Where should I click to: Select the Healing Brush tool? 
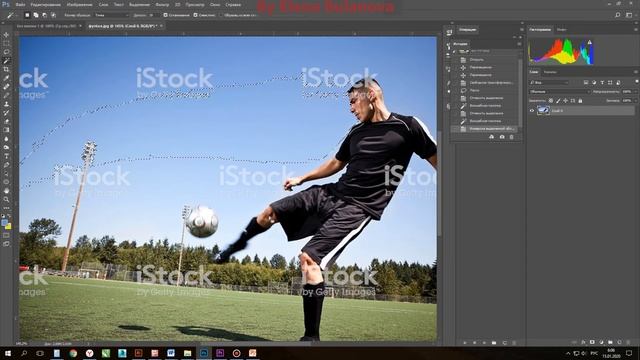click(x=6, y=87)
